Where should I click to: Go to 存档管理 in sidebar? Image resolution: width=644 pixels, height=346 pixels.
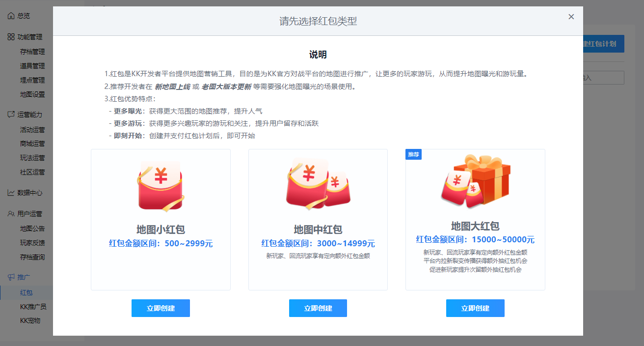click(x=32, y=52)
